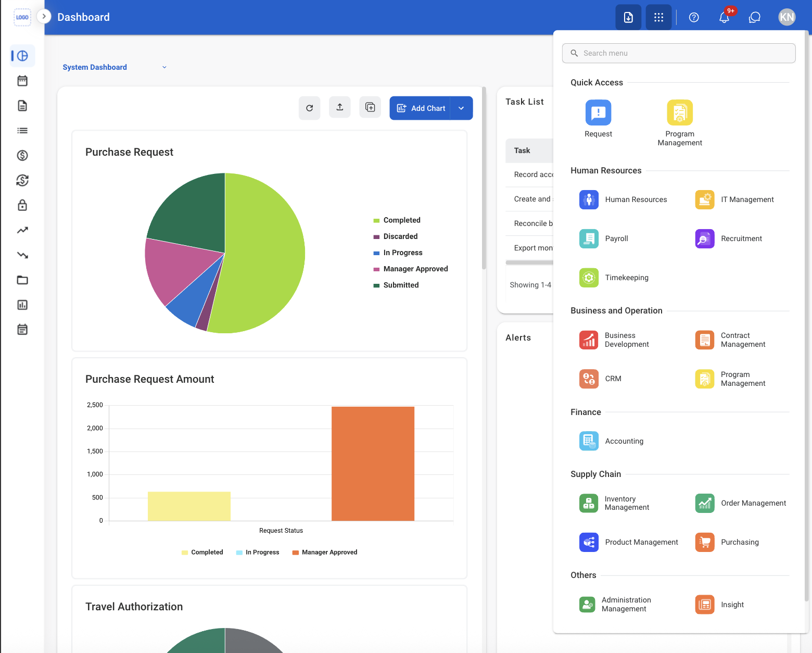The height and width of the screenshot is (653, 812).
Task: Open Payroll module
Action: click(604, 238)
